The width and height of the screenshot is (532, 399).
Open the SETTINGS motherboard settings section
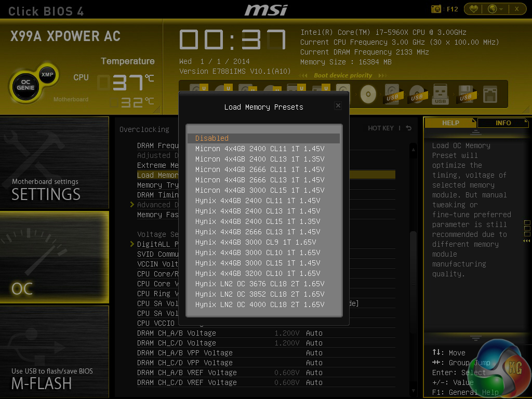[x=54, y=163]
